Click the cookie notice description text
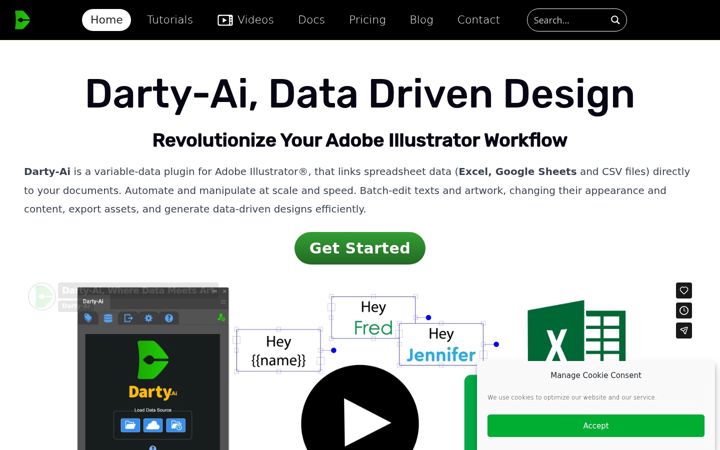 point(572,398)
